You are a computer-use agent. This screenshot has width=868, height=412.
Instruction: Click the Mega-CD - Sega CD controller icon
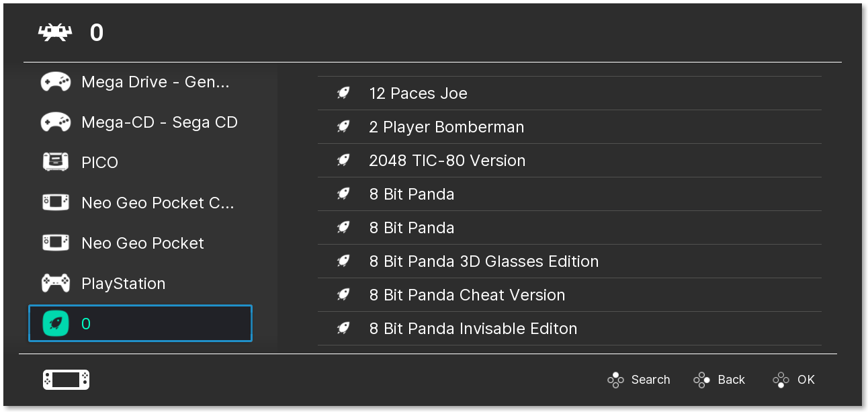[x=55, y=122]
